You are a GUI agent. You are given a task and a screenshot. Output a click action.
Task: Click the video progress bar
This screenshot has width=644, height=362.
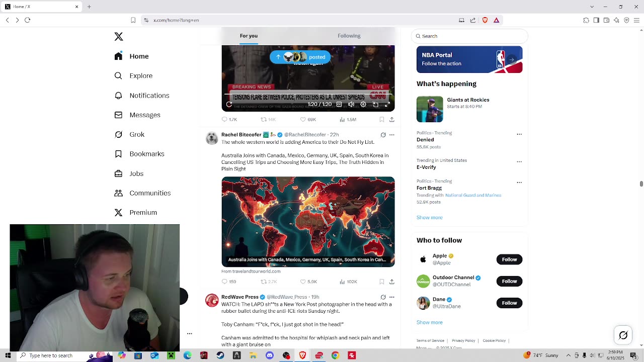click(308, 94)
